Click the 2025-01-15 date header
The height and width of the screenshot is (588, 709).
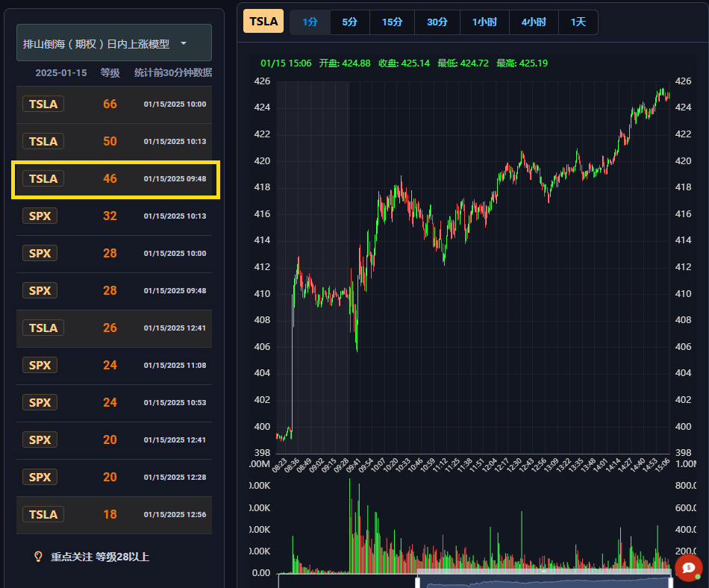[x=61, y=73]
